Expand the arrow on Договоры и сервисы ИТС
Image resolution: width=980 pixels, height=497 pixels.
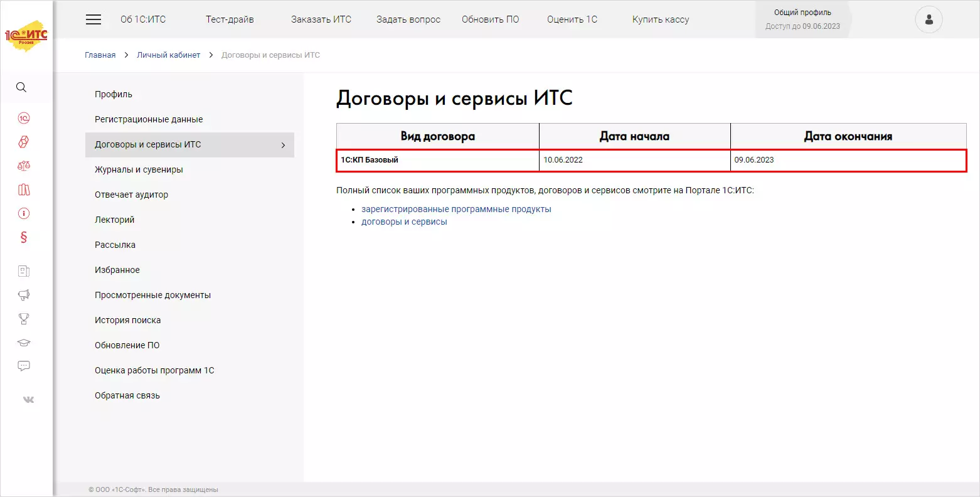pos(283,145)
